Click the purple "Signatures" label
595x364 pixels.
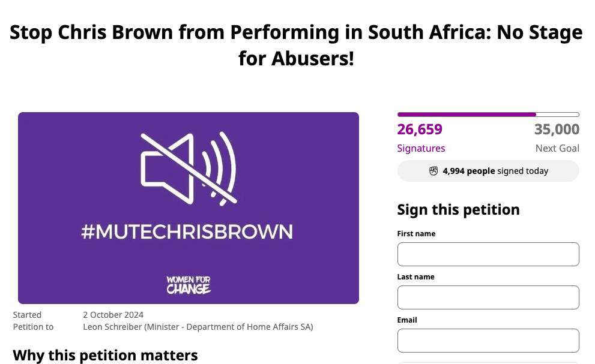[421, 148]
